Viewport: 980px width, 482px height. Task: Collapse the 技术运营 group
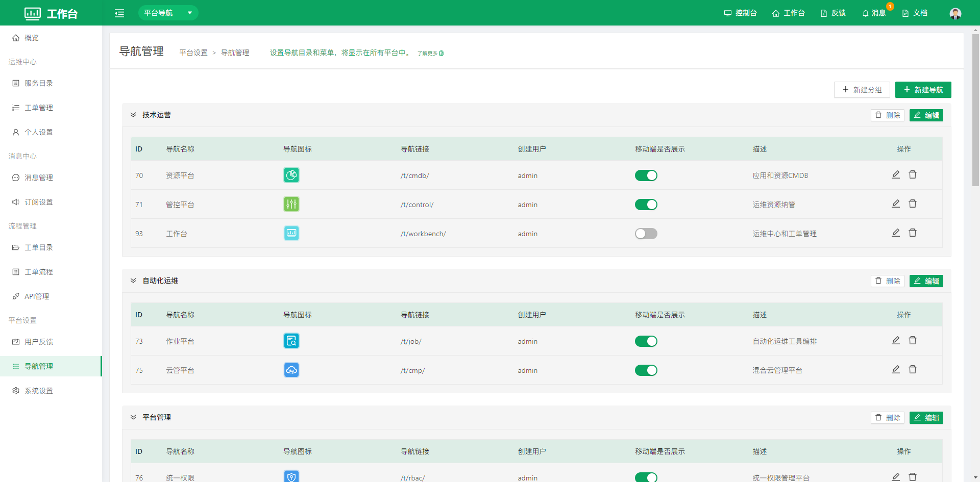(133, 115)
